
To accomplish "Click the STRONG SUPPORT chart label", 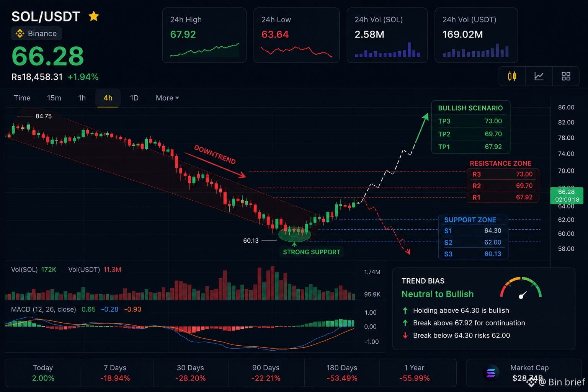I will (x=312, y=252).
